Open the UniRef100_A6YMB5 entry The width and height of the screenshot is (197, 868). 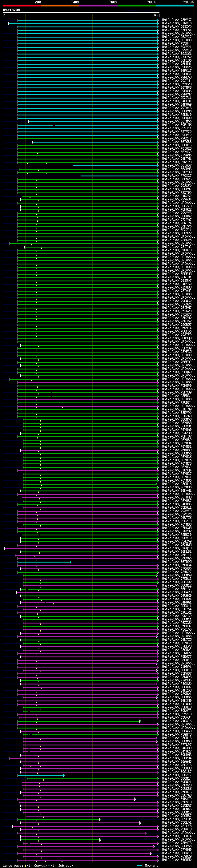click(x=176, y=423)
